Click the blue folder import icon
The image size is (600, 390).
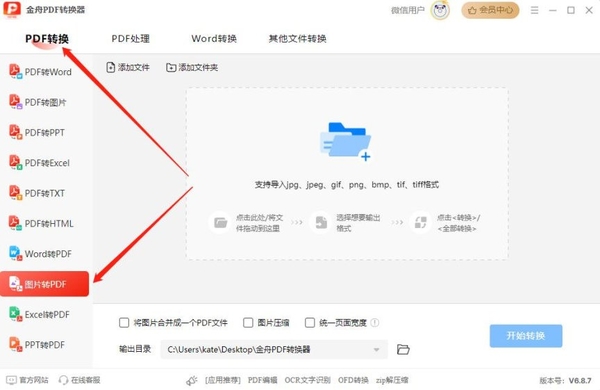pos(346,142)
